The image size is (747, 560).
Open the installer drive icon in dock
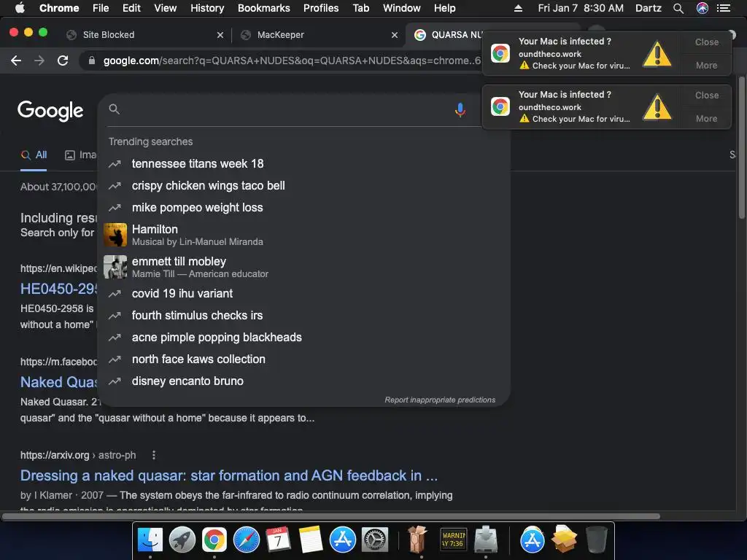pos(485,540)
